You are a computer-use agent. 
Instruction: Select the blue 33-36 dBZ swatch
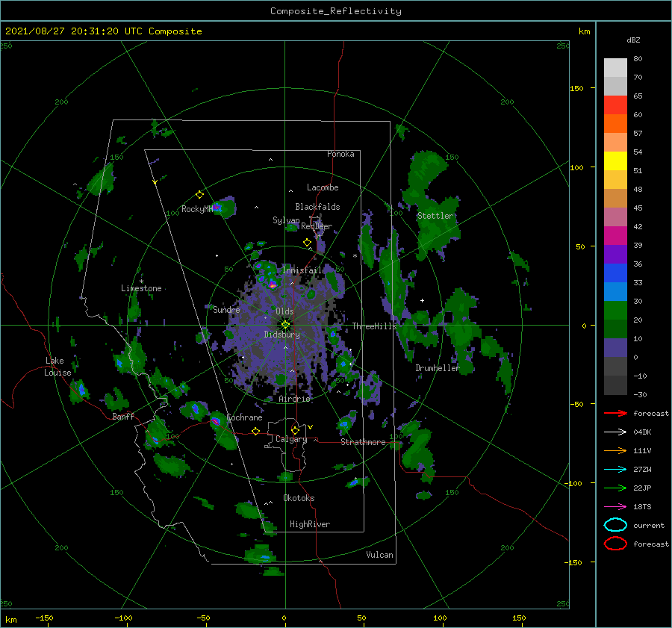click(x=615, y=273)
